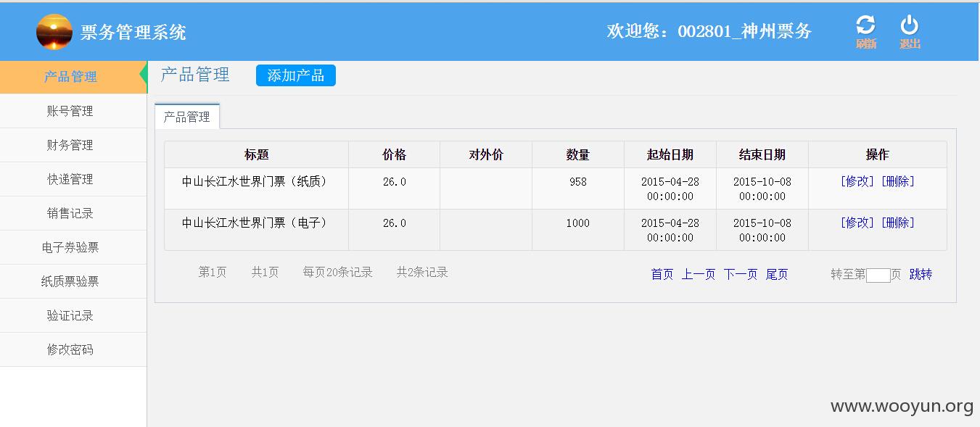The width and height of the screenshot is (980, 427).
Task: Click the 操作 column header
Action: pyautogui.click(x=878, y=154)
